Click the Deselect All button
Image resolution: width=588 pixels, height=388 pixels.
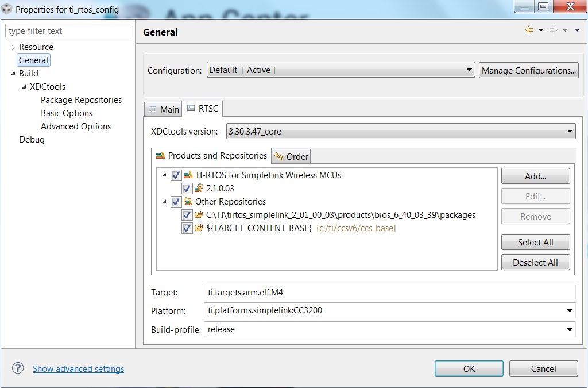(536, 262)
